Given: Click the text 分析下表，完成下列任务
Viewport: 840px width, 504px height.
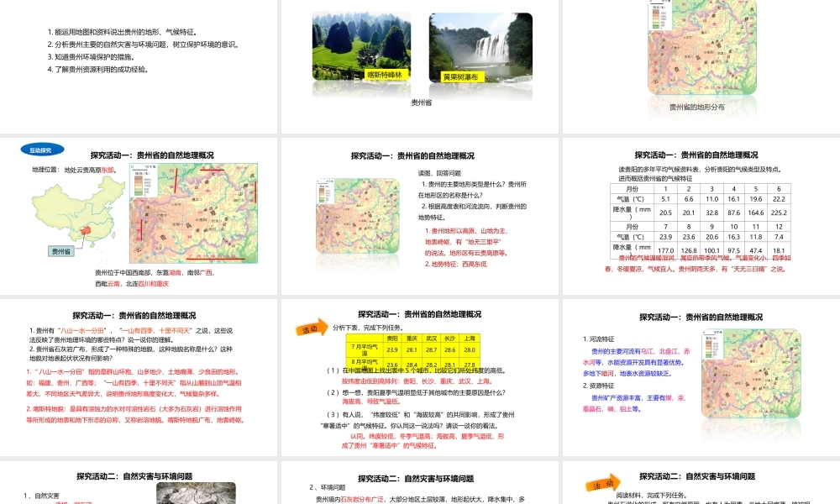Looking at the screenshot, I should 368,328.
